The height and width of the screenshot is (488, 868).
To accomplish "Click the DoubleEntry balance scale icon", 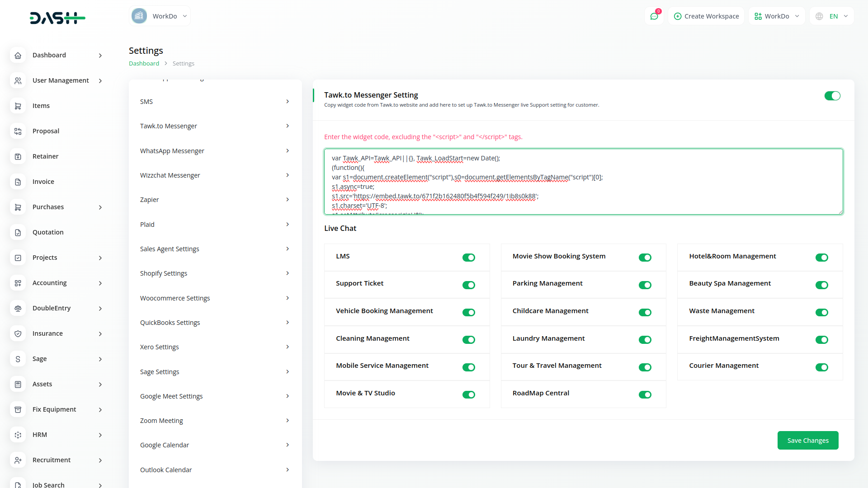I will pos(18,308).
